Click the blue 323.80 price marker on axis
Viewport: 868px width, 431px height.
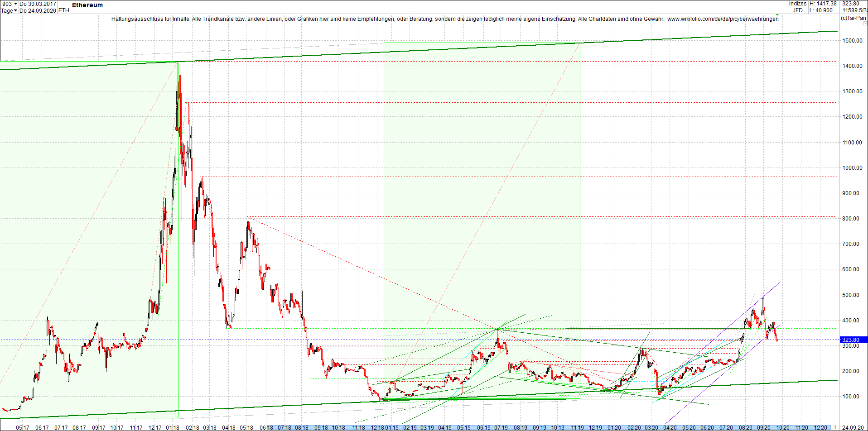click(x=854, y=340)
